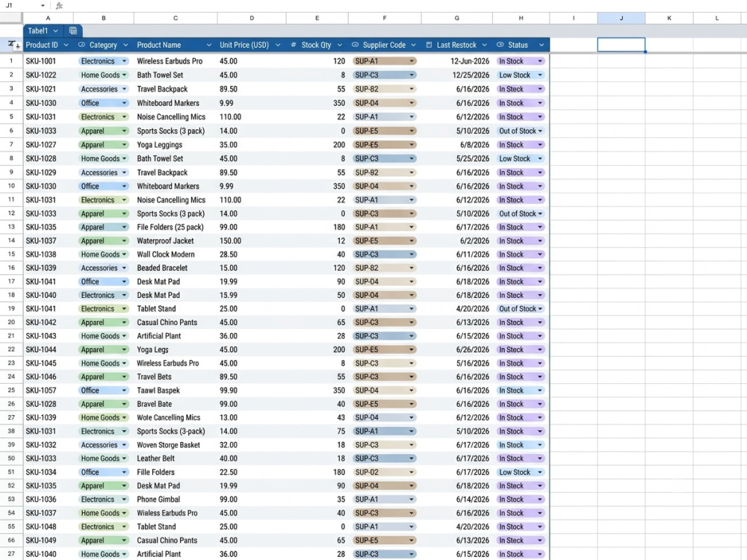Click the Product ID header cell
Screen dimensions: 747x560
[x=48, y=45]
